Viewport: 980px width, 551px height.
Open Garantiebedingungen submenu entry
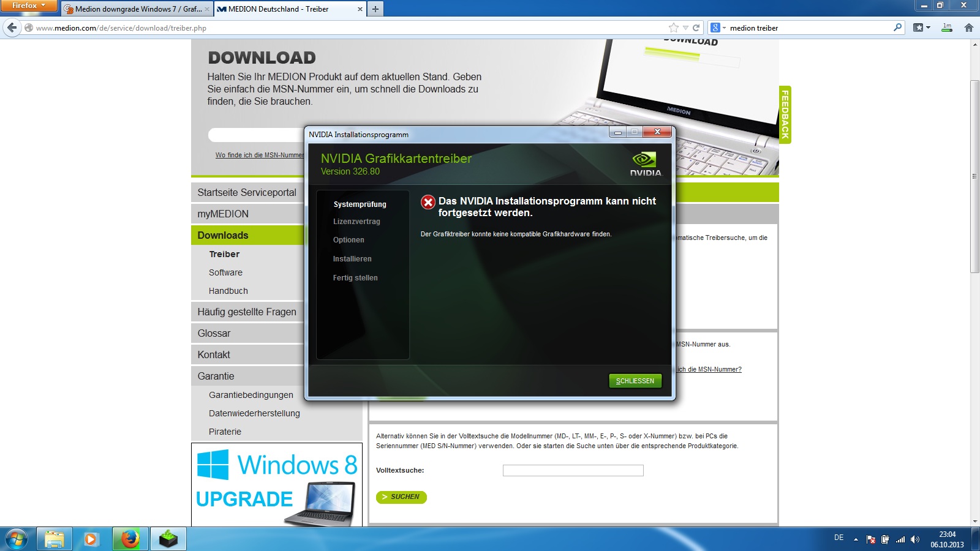click(x=251, y=395)
